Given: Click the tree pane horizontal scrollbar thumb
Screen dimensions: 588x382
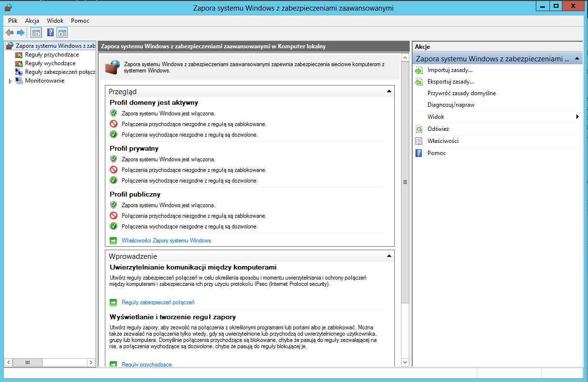Looking at the screenshot, I should [x=27, y=362].
